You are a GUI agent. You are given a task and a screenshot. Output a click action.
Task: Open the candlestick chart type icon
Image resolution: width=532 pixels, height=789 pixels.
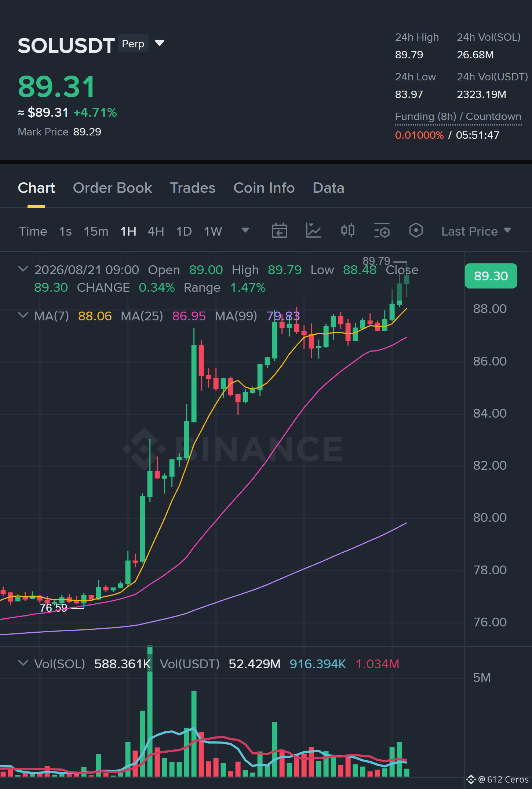(347, 230)
